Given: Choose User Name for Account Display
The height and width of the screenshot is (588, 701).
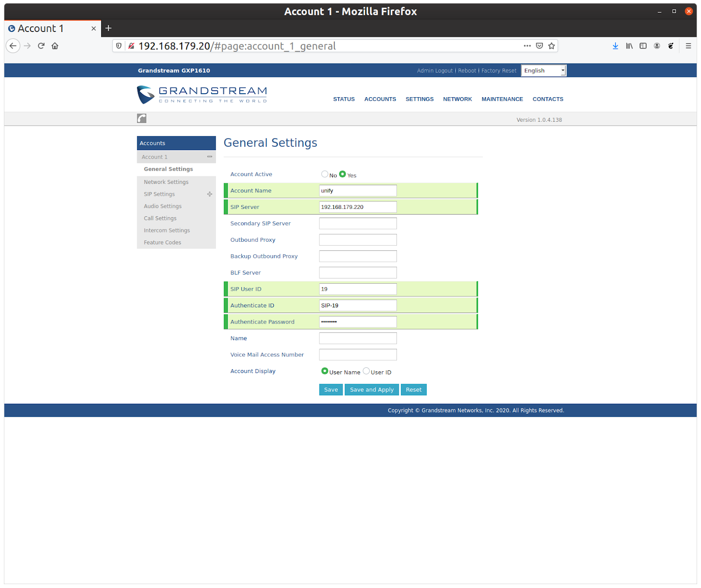Looking at the screenshot, I should [x=325, y=371].
